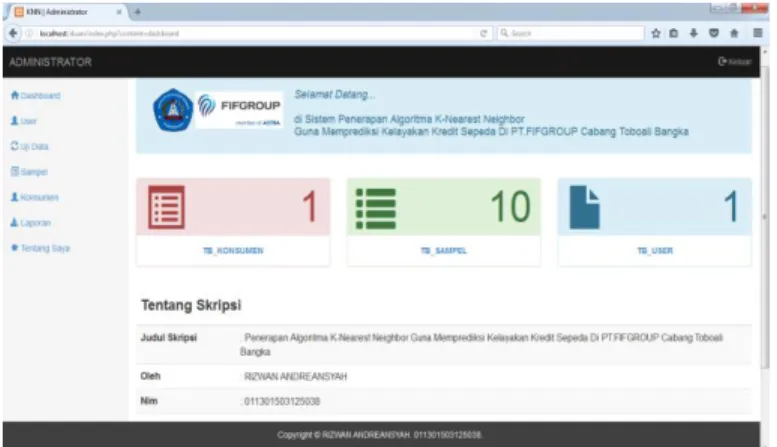Click the green sampel list icon
This screenshot has width=777, height=447.
coord(376,209)
